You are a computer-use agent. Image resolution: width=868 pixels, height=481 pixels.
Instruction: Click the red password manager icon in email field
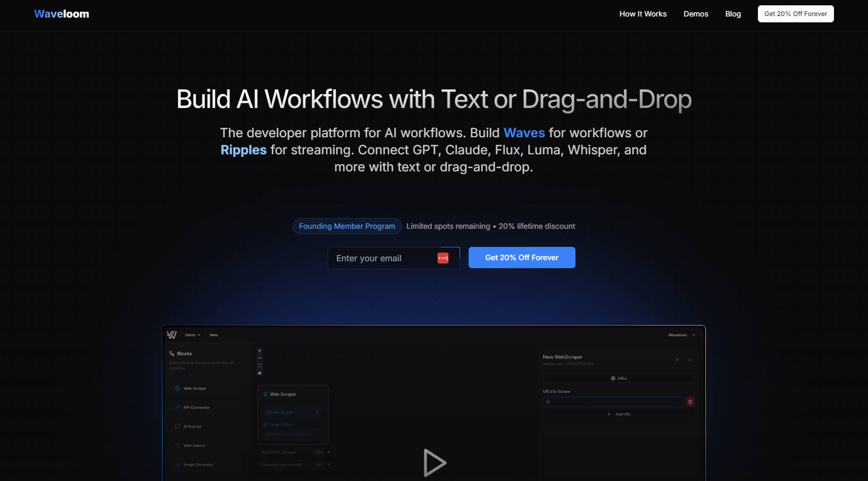click(443, 258)
